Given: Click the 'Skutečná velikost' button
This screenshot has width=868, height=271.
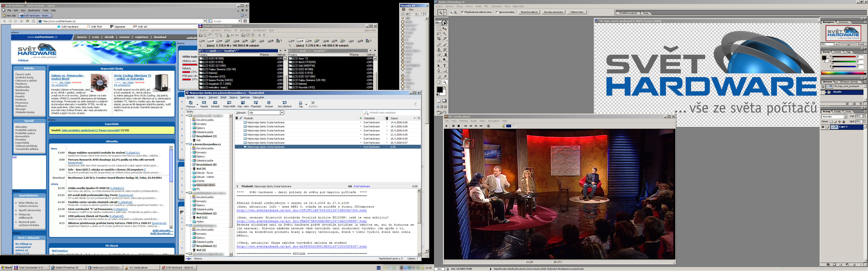Looking at the screenshot, I should tap(529, 12).
